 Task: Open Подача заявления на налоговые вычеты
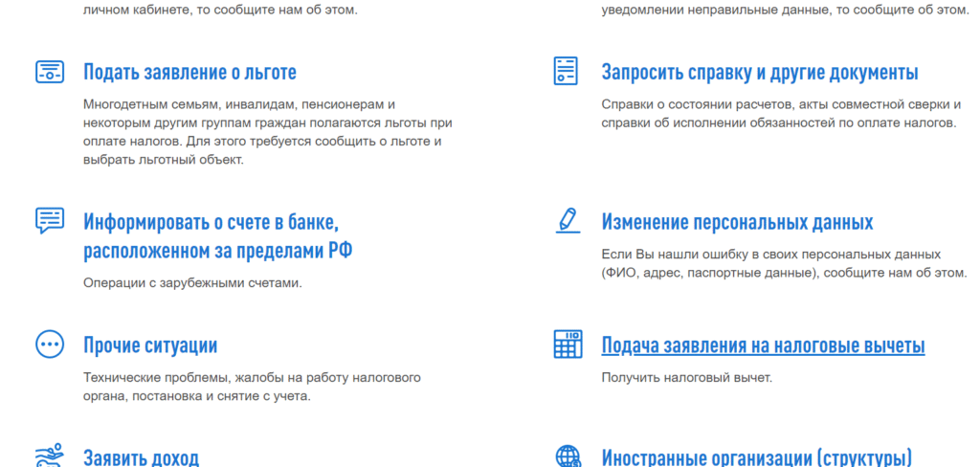point(763,345)
